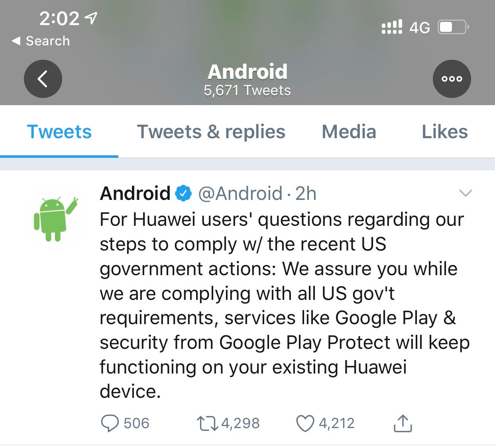Tap the Android display name in tweet

tap(135, 194)
